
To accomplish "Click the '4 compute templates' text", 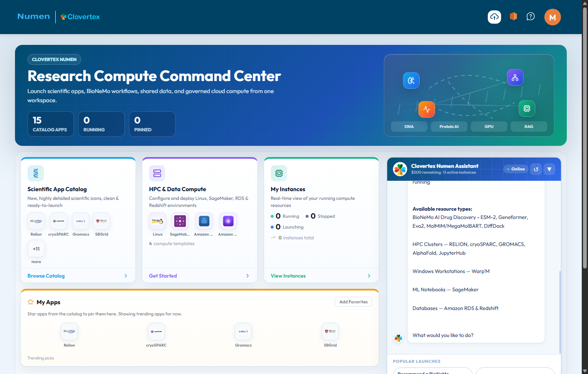I will tap(172, 244).
